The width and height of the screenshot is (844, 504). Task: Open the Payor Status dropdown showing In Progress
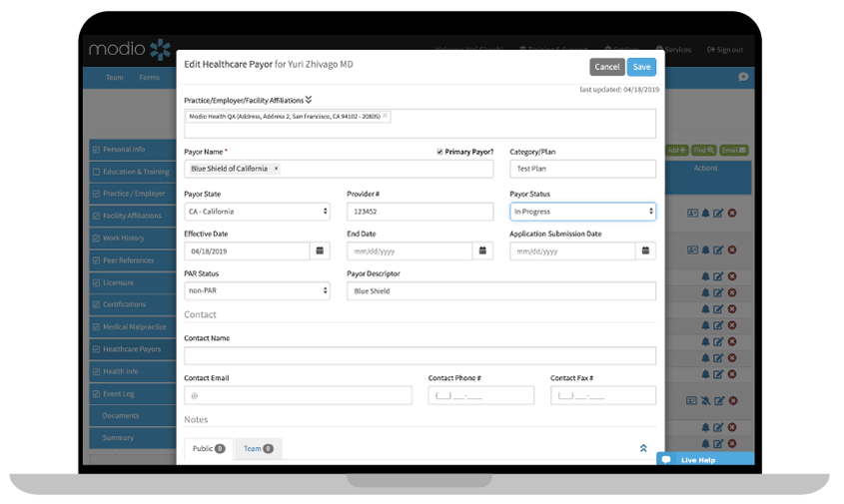coord(582,212)
